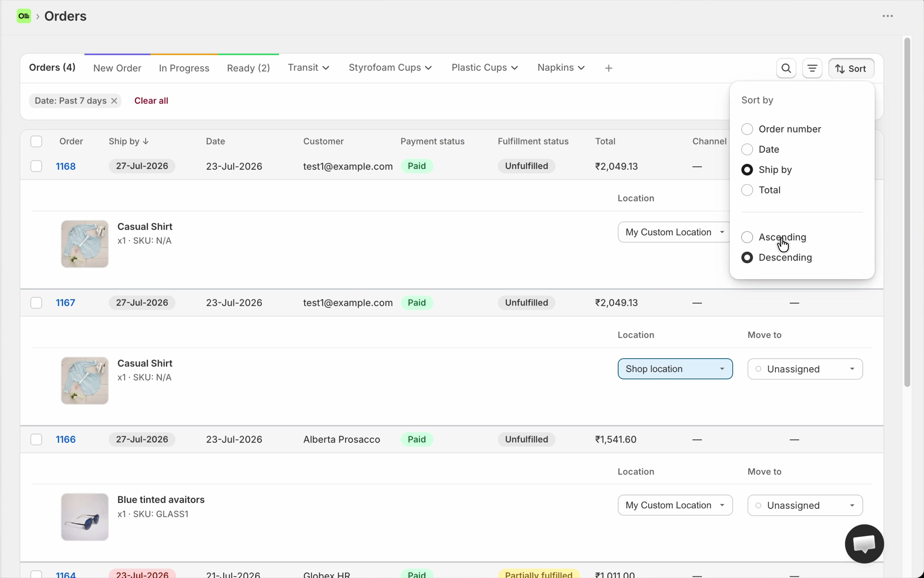Image resolution: width=924 pixels, height=578 pixels.
Task: Check the box for order 1167
Action: [x=36, y=303]
